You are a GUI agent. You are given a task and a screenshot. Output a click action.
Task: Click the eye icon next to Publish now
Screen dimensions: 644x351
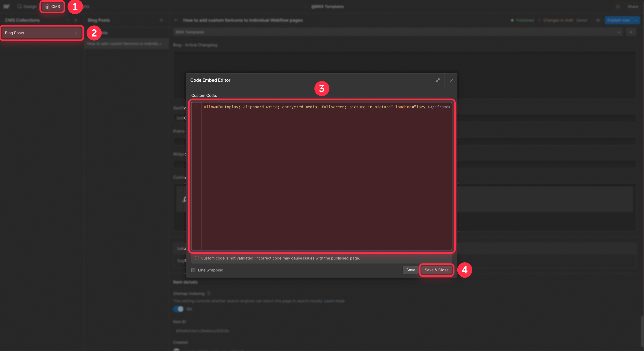click(598, 20)
